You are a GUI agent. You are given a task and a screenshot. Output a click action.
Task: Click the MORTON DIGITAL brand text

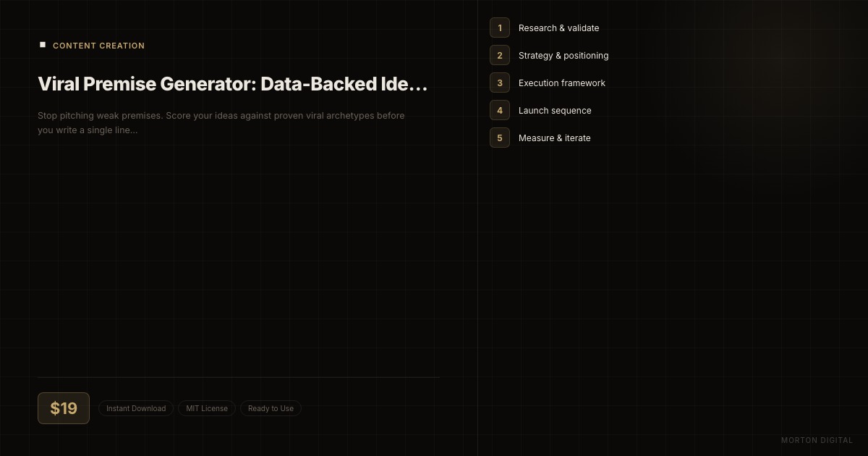pyautogui.click(x=817, y=440)
